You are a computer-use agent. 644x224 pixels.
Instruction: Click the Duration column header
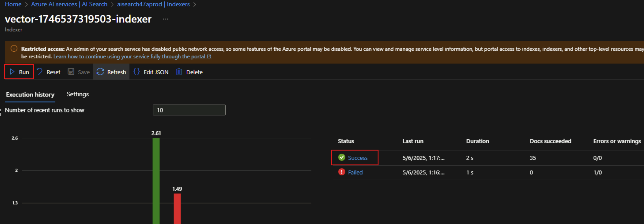(477, 141)
